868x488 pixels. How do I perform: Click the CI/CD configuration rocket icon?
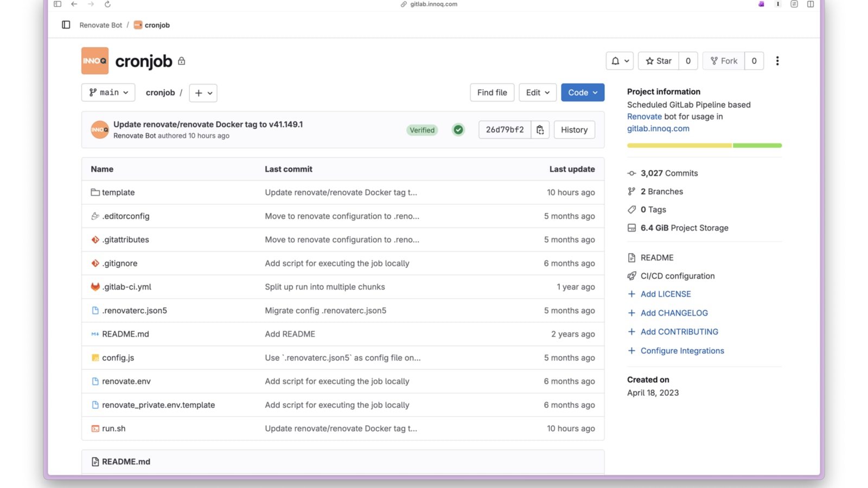pyautogui.click(x=631, y=276)
